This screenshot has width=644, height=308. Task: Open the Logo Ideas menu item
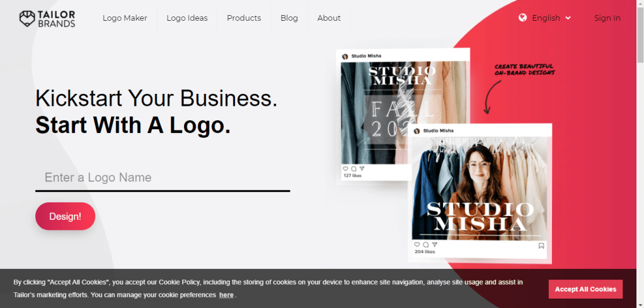coord(187,18)
